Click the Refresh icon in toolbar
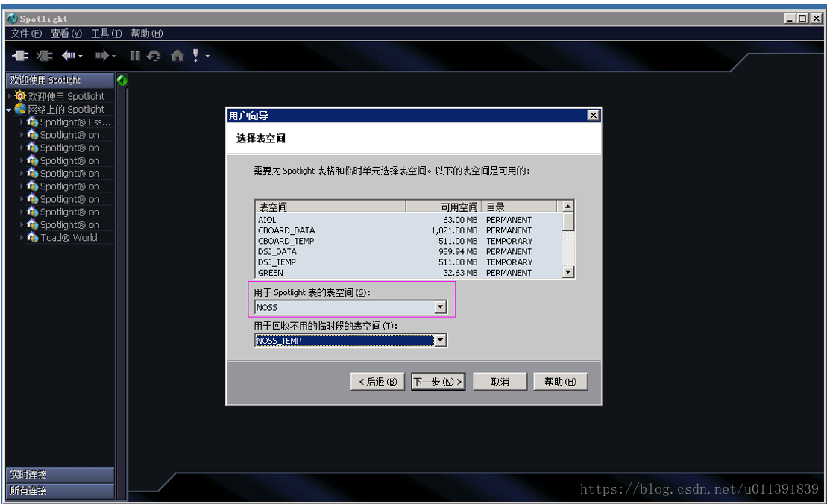Viewport: 827px width, 504px height. (154, 55)
